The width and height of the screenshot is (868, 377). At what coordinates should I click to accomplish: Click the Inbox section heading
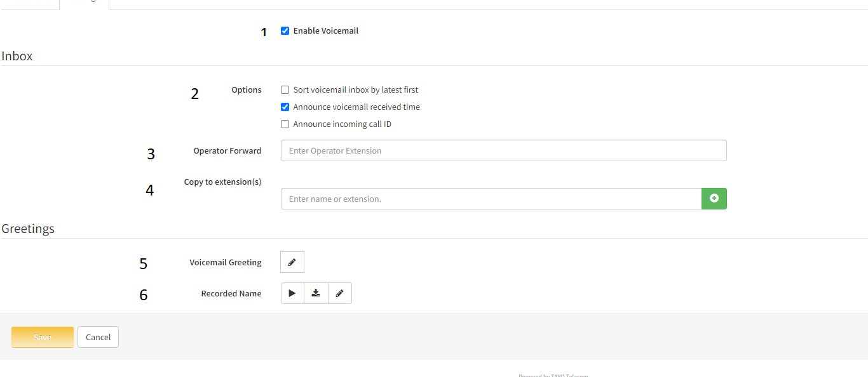coord(17,56)
